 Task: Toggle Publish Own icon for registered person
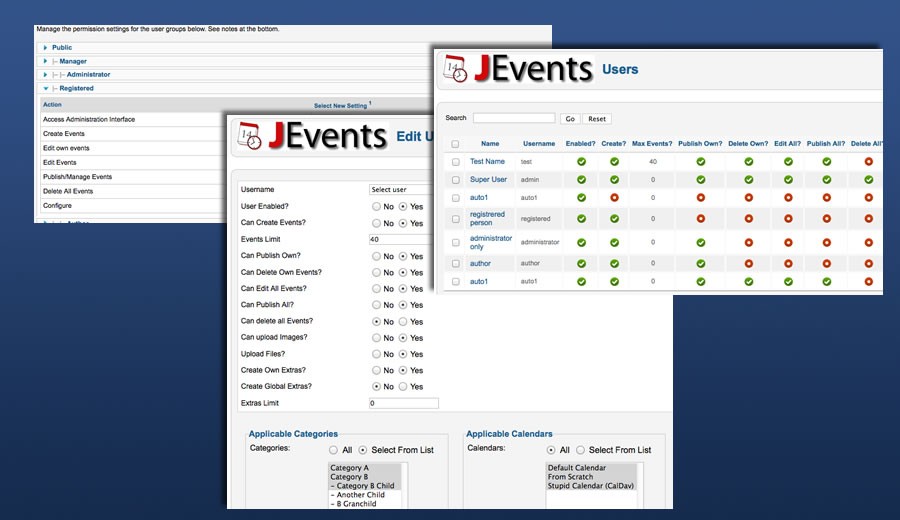coord(702,218)
